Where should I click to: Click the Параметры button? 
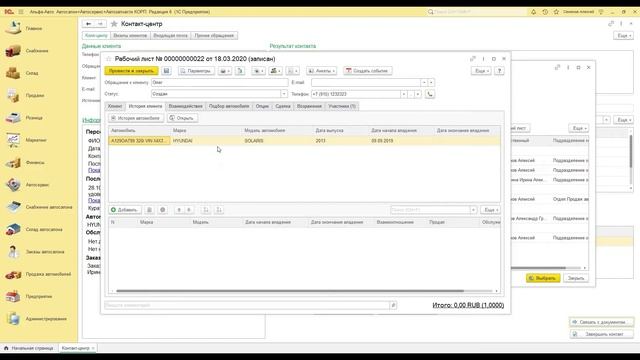pyautogui.click(x=196, y=71)
